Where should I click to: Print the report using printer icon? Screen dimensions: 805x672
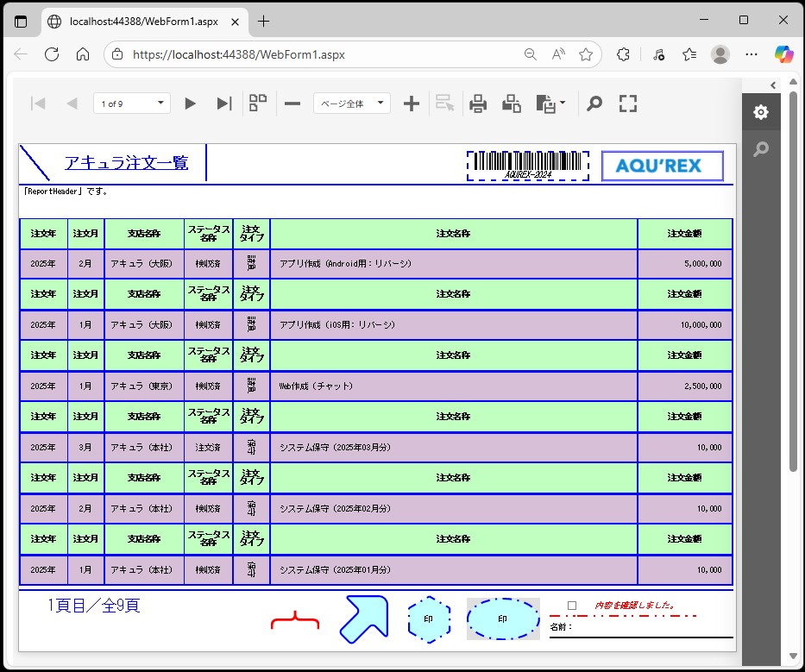point(478,104)
